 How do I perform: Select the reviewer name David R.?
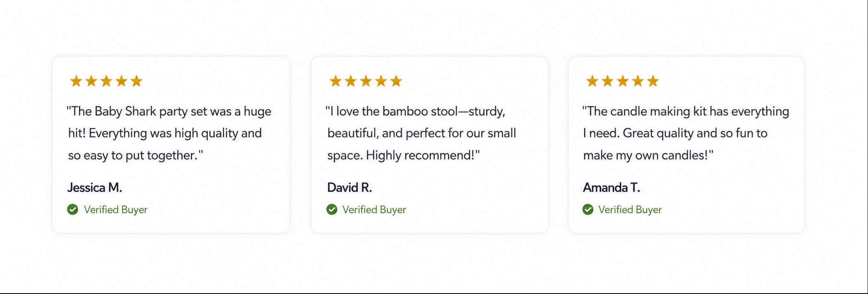[349, 187]
